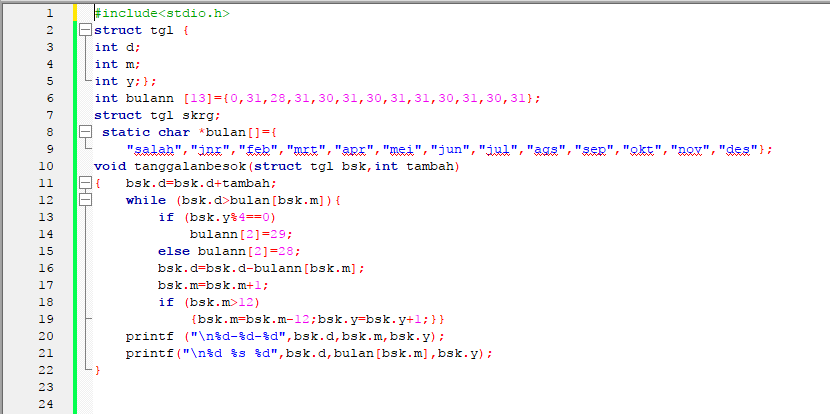Click the bulann array name on line 6

point(150,98)
